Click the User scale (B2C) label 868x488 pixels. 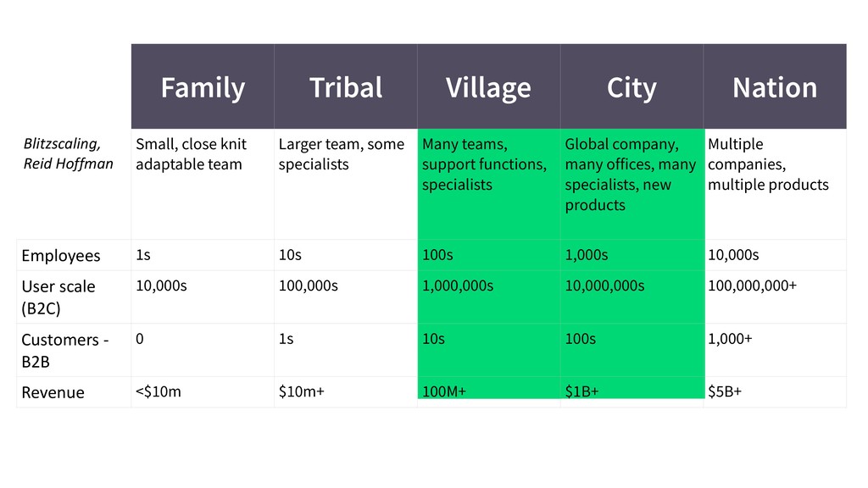(58, 297)
